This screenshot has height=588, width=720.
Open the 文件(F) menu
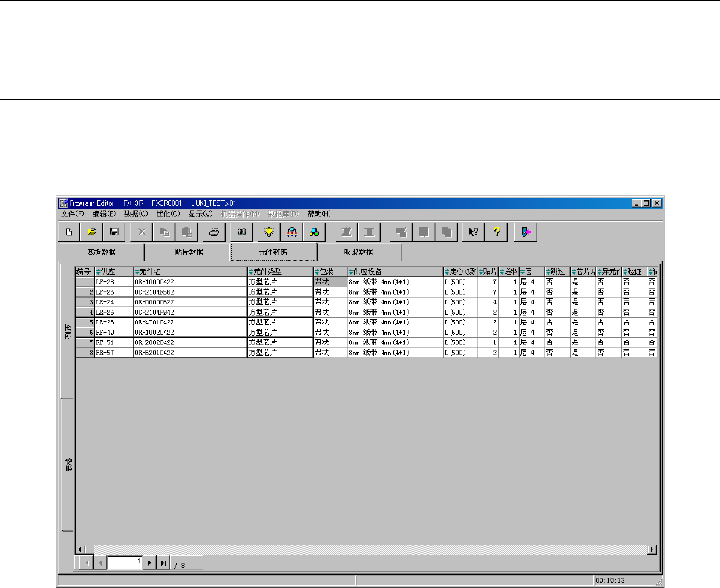(73, 214)
